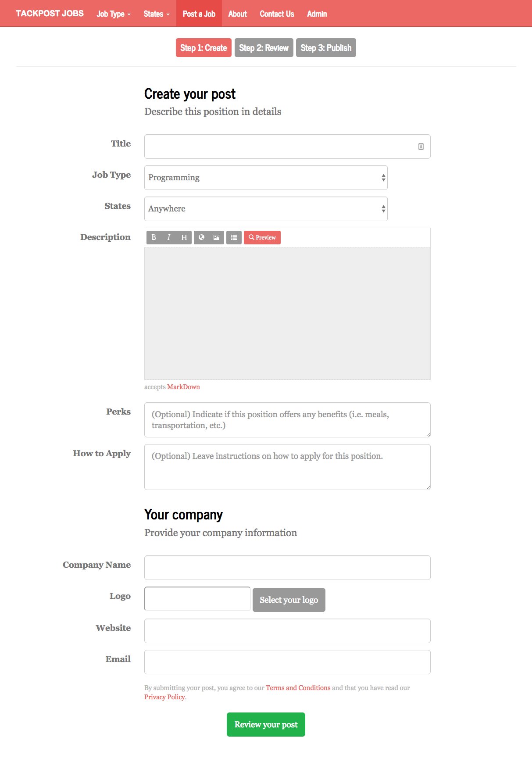The image size is (532, 766).
Task: Preview the description markdown
Action: tap(262, 237)
